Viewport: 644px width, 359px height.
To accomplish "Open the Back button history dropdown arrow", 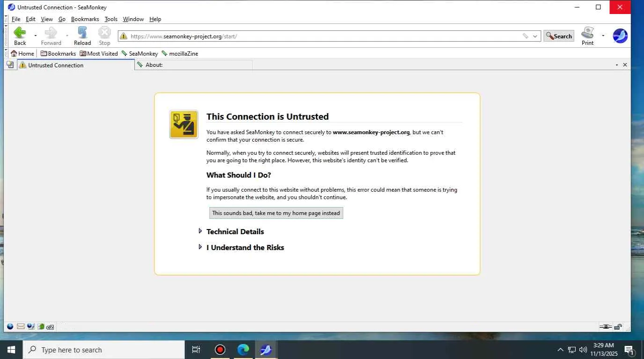I will click(x=36, y=36).
